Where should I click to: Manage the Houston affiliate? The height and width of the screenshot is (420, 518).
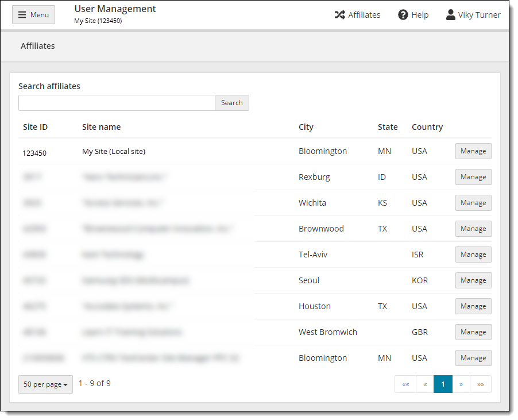(x=473, y=306)
